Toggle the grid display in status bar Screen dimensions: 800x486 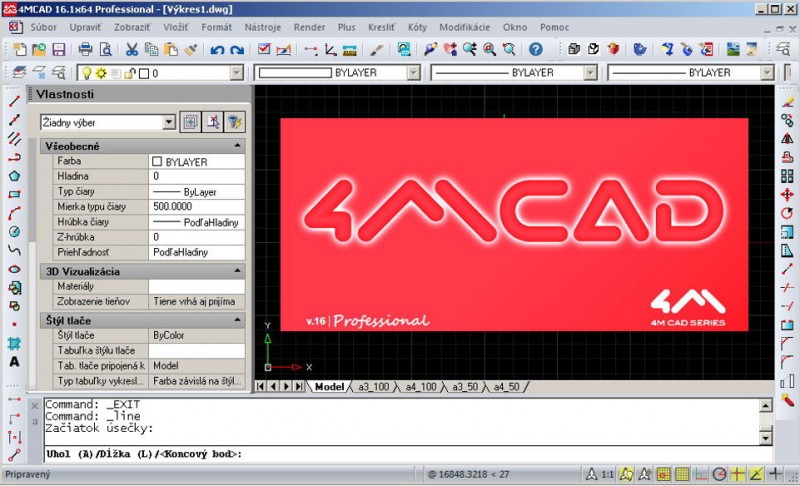682,474
